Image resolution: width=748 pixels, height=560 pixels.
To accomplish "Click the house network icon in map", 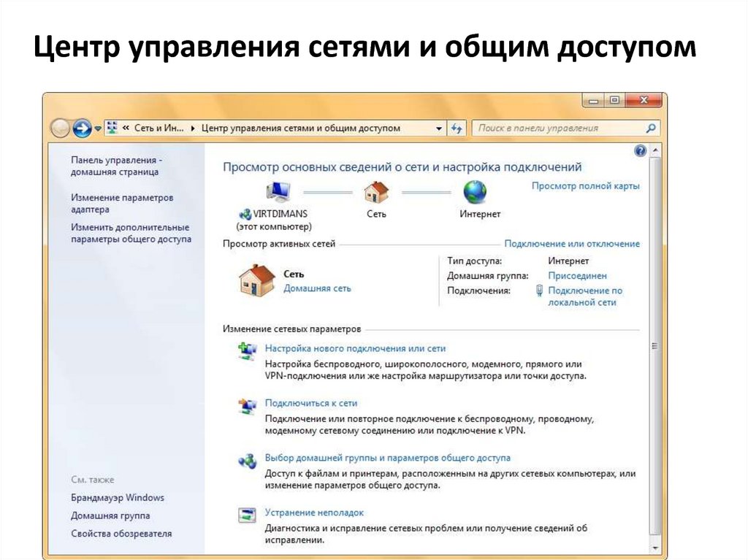I will click(376, 192).
